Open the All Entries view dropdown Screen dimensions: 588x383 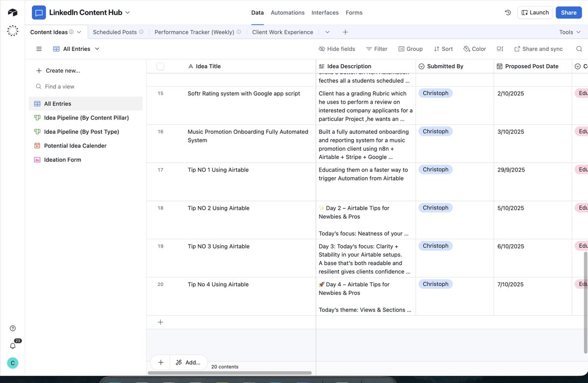[x=76, y=49]
